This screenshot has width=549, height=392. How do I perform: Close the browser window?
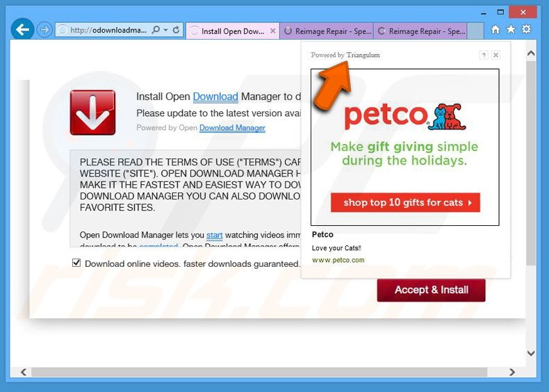coord(523,13)
